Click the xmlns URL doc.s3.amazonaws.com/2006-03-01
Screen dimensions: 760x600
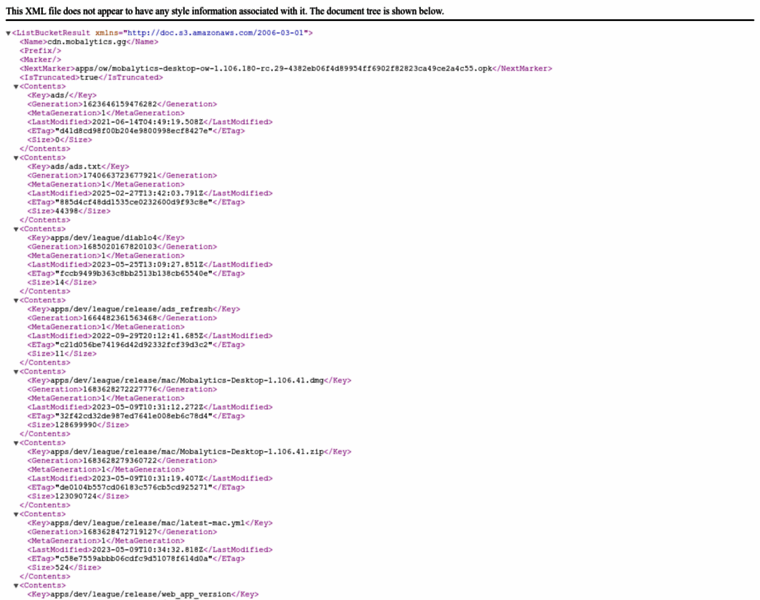215,33
